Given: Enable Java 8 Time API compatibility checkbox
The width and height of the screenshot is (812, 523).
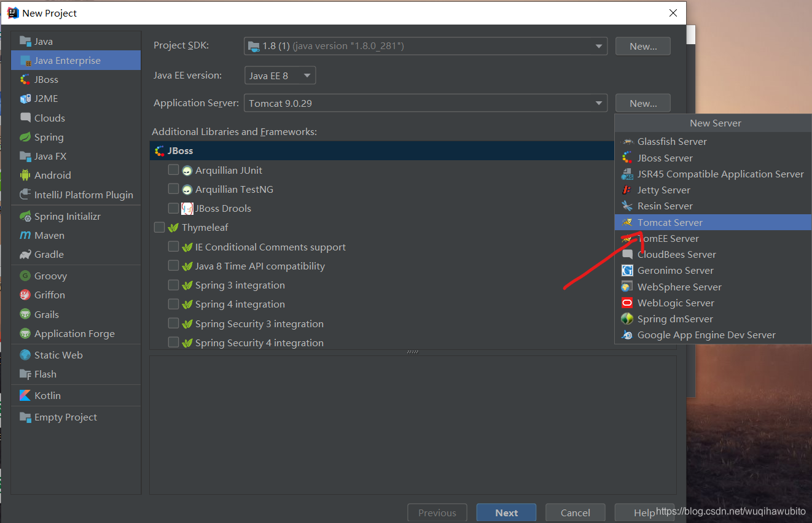Looking at the screenshot, I should pyautogui.click(x=173, y=266).
